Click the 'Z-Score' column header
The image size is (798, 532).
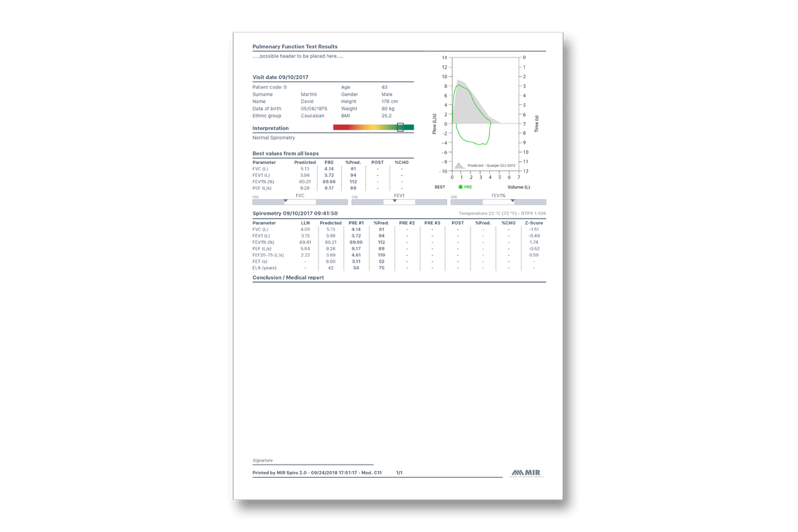pos(534,223)
